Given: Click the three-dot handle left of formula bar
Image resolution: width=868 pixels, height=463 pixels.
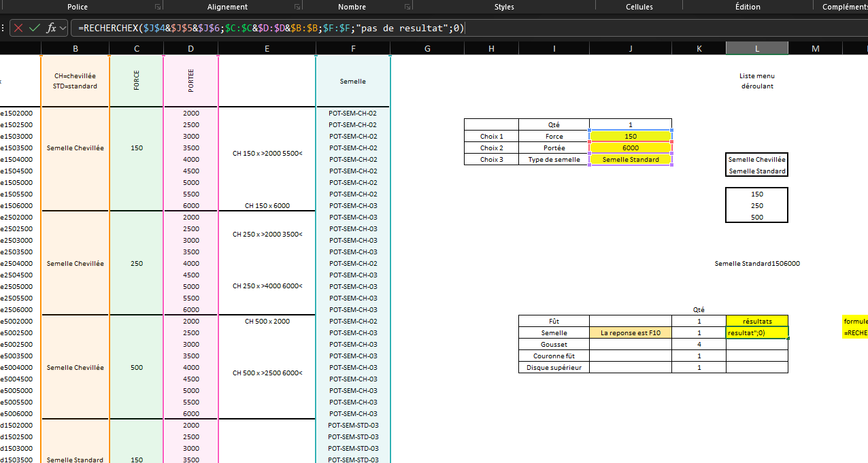Looking at the screenshot, I should tap(3, 28).
